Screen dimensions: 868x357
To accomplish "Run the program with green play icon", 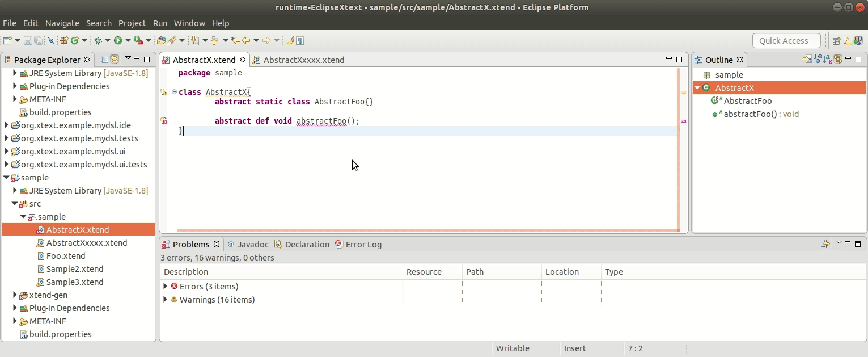I will tap(118, 40).
